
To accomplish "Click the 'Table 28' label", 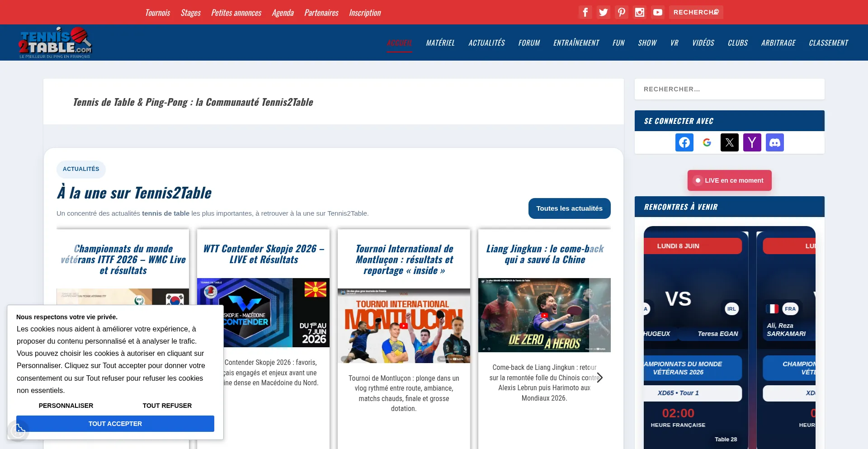I will click(726, 439).
